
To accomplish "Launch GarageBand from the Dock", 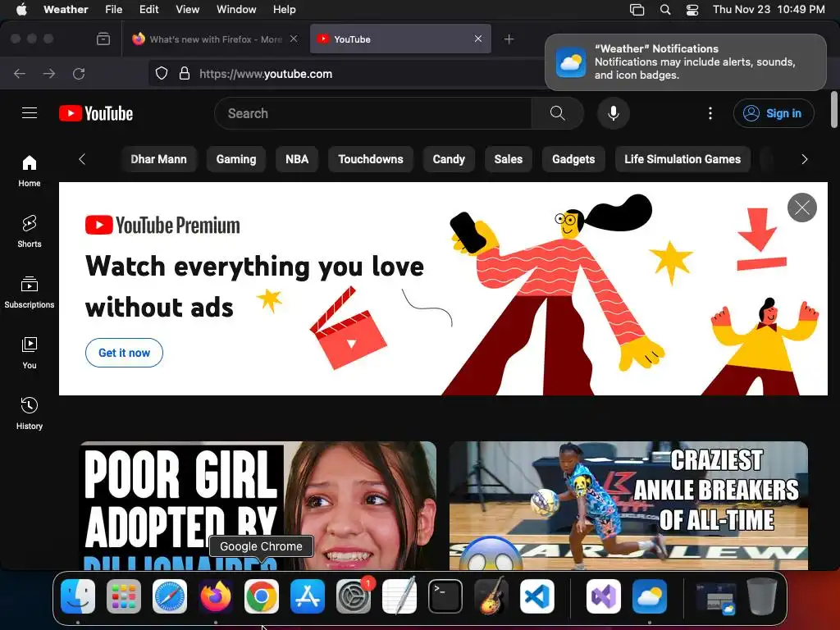I will point(491,596).
